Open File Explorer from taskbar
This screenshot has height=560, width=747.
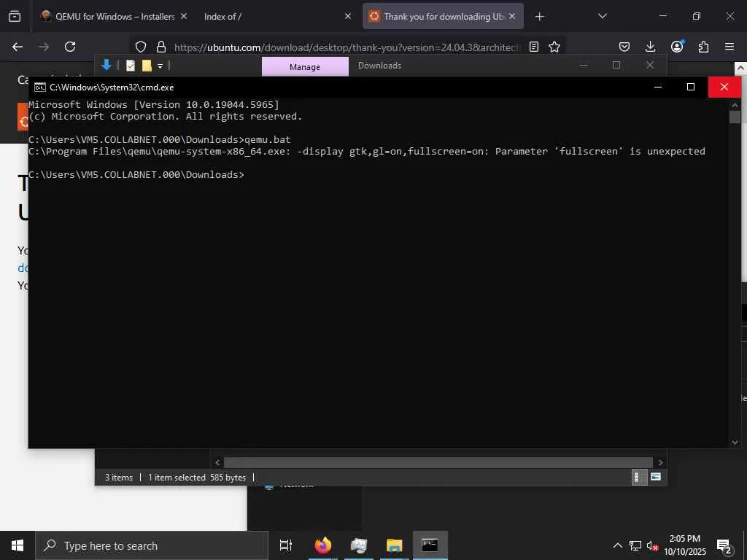[395, 545]
